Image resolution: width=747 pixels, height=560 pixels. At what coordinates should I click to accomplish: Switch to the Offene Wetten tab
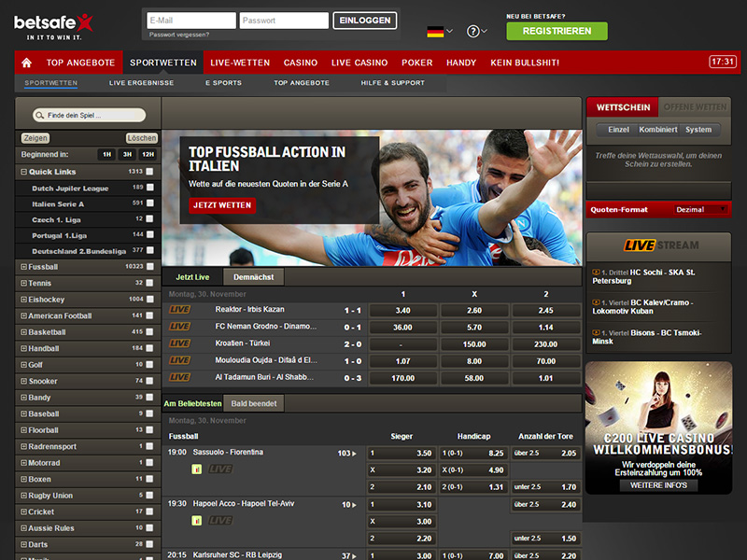[695, 107]
